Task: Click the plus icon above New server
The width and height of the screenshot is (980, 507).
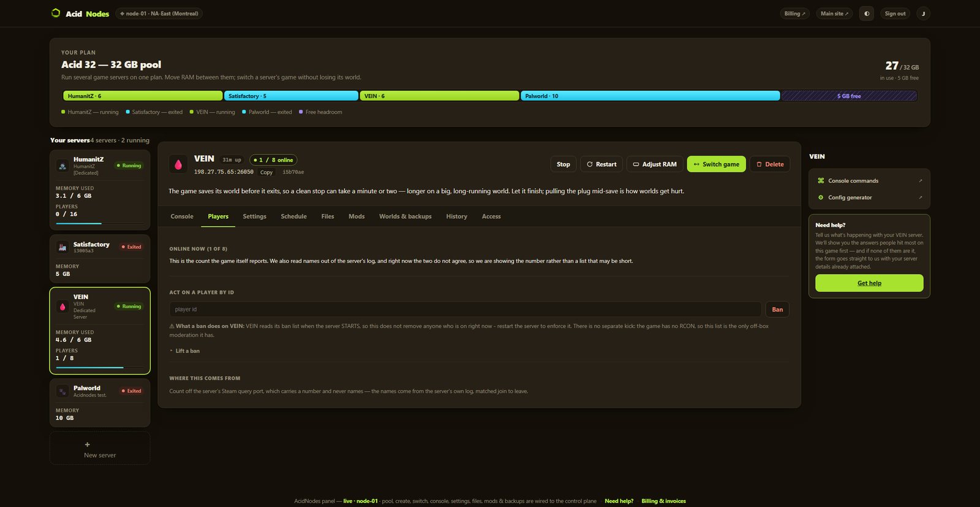Action: pyautogui.click(x=87, y=444)
